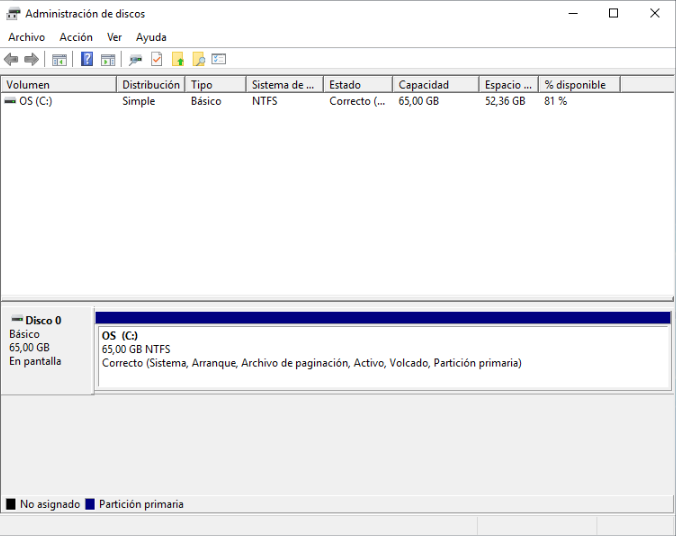Open the Archivo menu
This screenshot has width=676, height=536.
click(x=26, y=37)
